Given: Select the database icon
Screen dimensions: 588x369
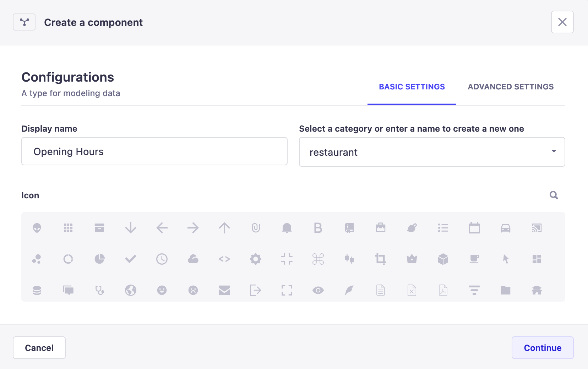Looking at the screenshot, I should click(37, 290).
